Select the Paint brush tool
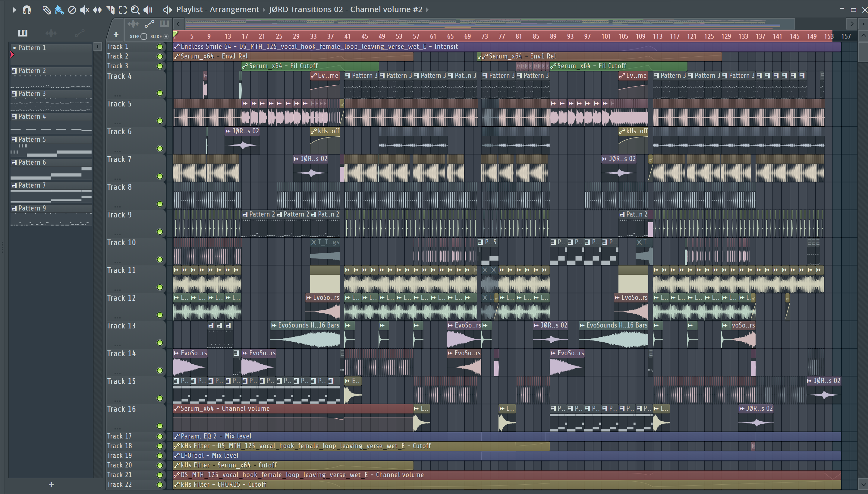 click(59, 10)
